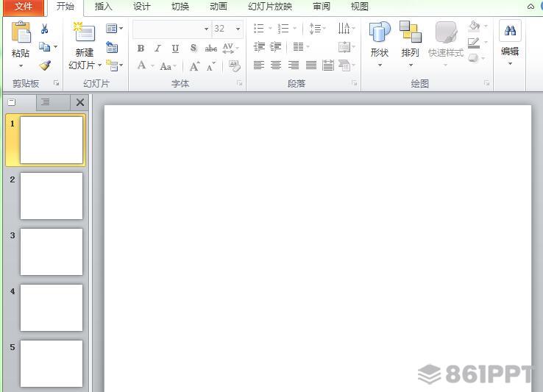Viewport: 543px width, 392px height.
Task: Switch to the Animations (动画) tab
Action: [x=219, y=7]
